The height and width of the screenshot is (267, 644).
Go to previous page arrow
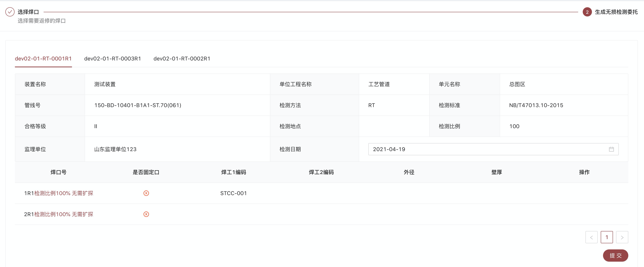coord(592,237)
